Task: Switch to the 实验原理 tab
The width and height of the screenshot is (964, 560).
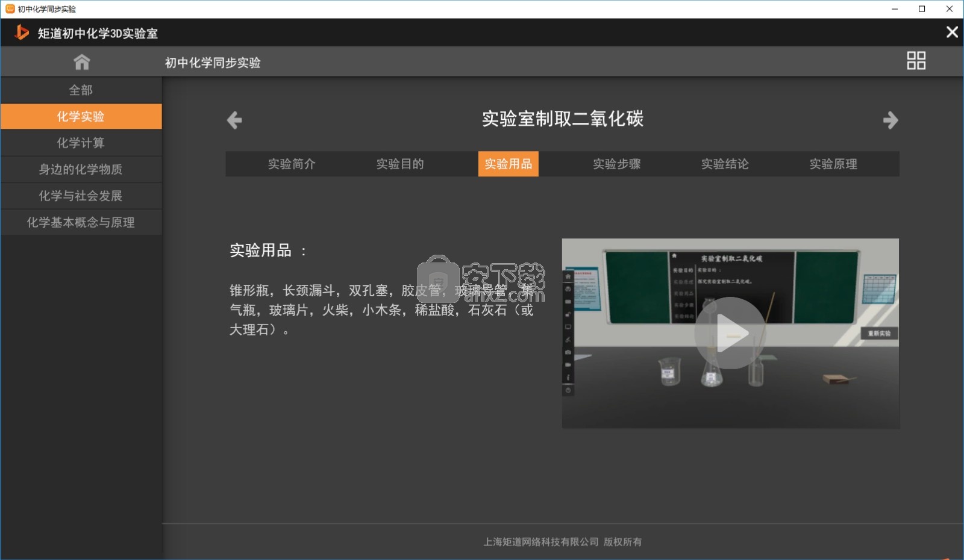Action: (833, 164)
